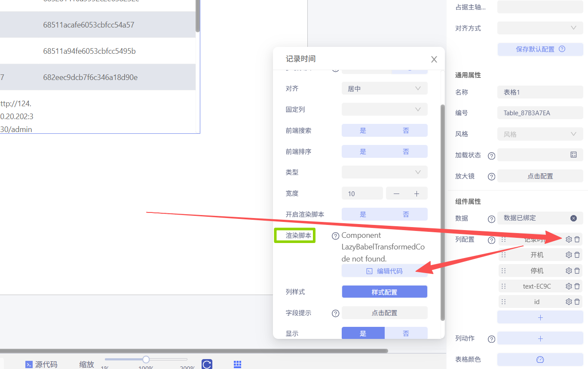This screenshot has width=588, height=369.
Task: Click the 编辑代码 button
Action: tap(384, 271)
